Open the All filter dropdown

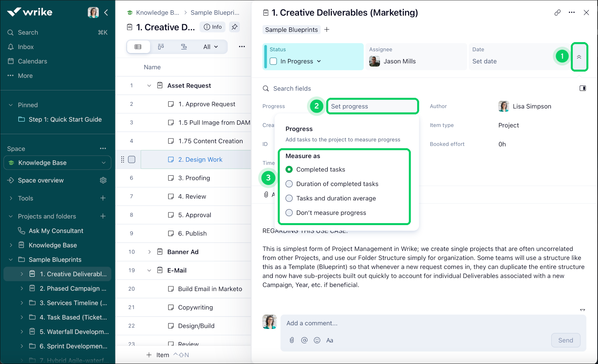210,46
